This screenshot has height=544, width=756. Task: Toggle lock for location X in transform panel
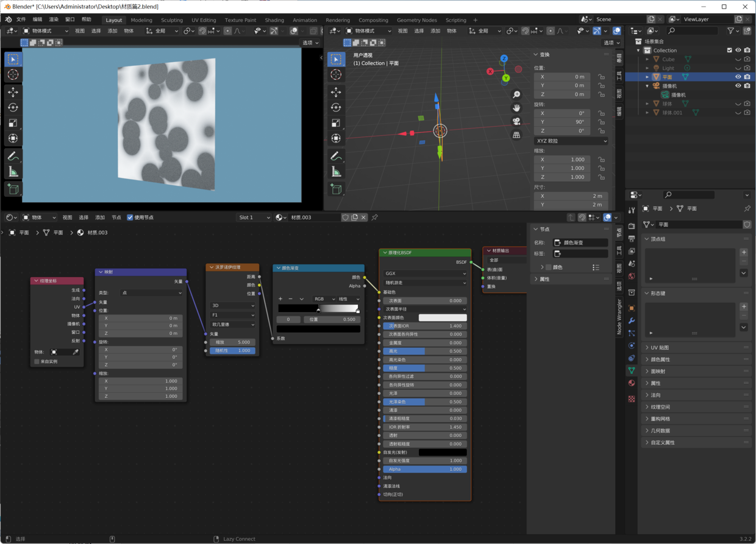(601, 77)
